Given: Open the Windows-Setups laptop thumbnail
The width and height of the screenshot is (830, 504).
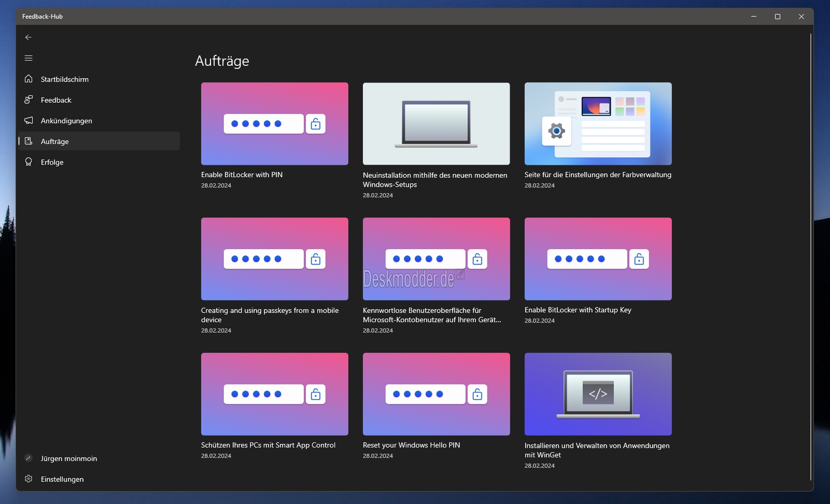Looking at the screenshot, I should tap(437, 124).
